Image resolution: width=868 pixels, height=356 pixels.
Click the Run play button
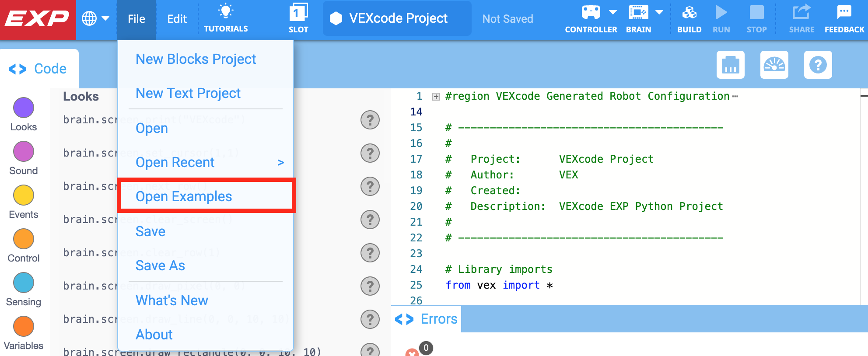[x=721, y=13]
